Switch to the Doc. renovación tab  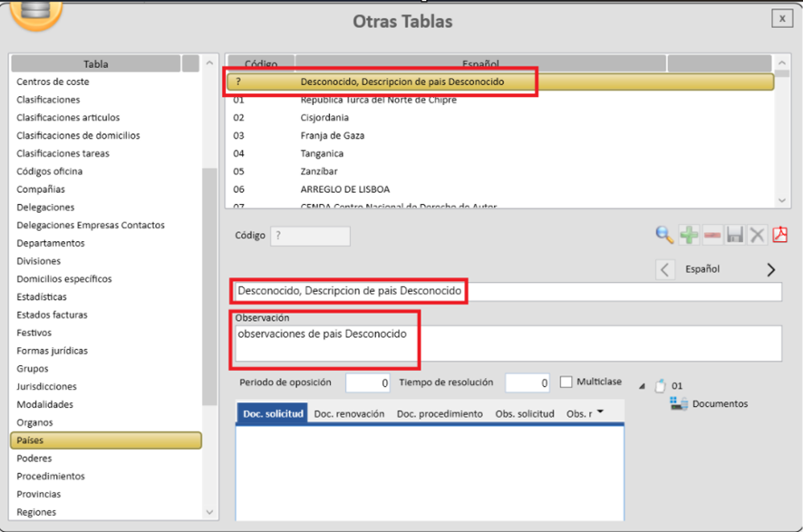coord(349,413)
